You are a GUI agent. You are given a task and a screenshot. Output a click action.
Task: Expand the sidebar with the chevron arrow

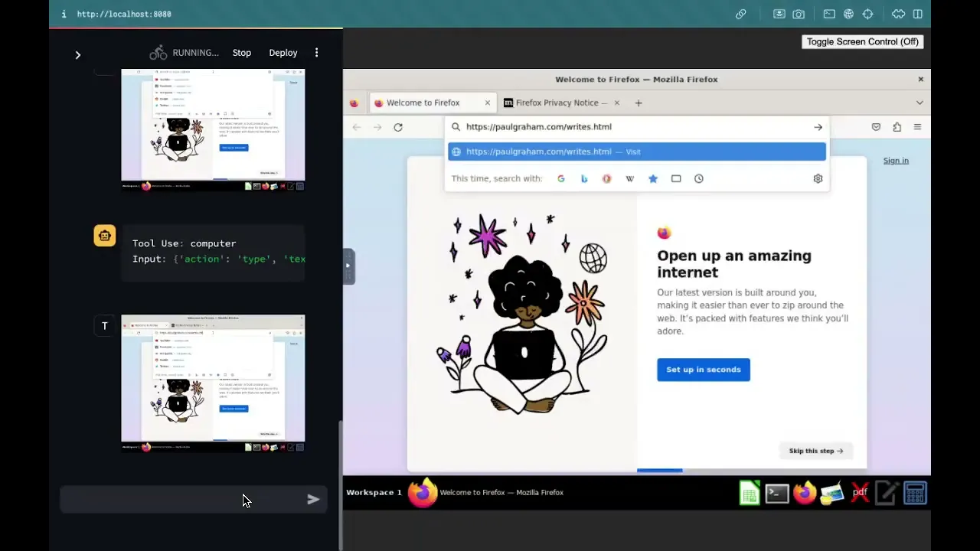(77, 55)
